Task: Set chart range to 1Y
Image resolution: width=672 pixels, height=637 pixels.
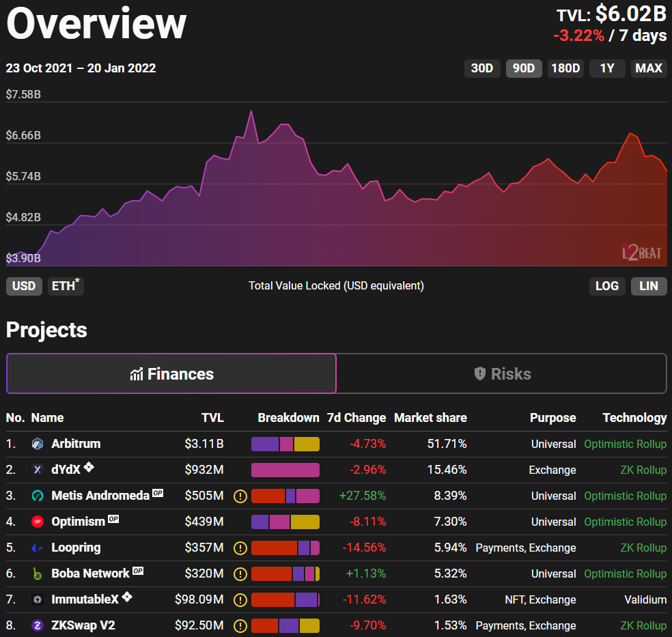Action: [607, 68]
